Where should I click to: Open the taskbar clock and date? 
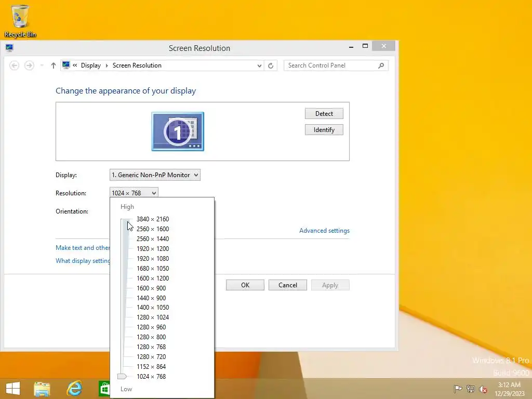[509, 389]
